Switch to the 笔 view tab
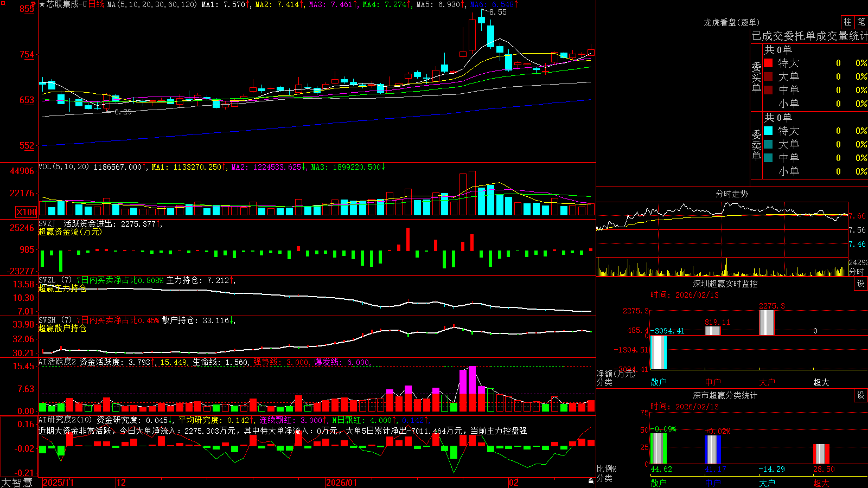Screen dimensions: 868x488 tap(861, 22)
